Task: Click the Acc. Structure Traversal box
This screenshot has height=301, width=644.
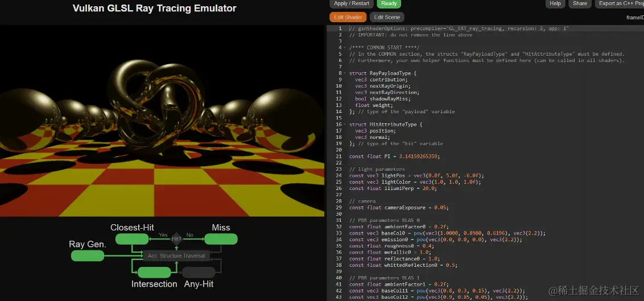Action: 176,255
